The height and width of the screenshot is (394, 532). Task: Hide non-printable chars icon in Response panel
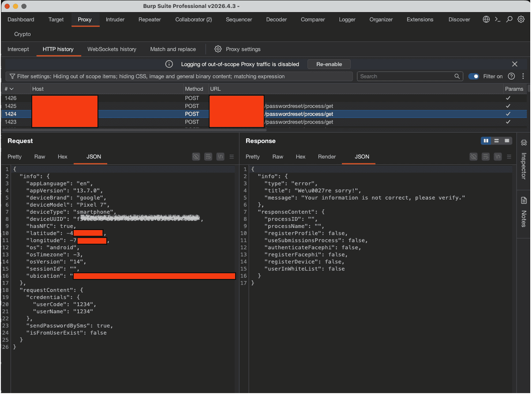(473, 156)
